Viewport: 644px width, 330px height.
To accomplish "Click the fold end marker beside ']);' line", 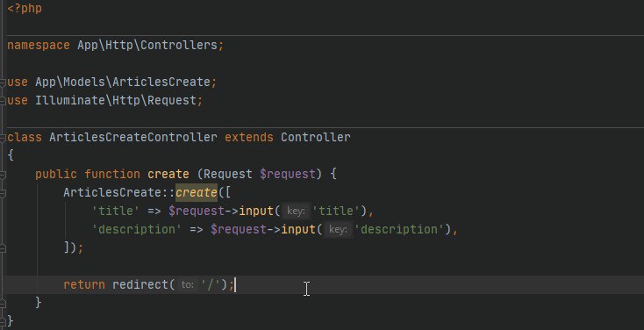I will click(x=3, y=247).
